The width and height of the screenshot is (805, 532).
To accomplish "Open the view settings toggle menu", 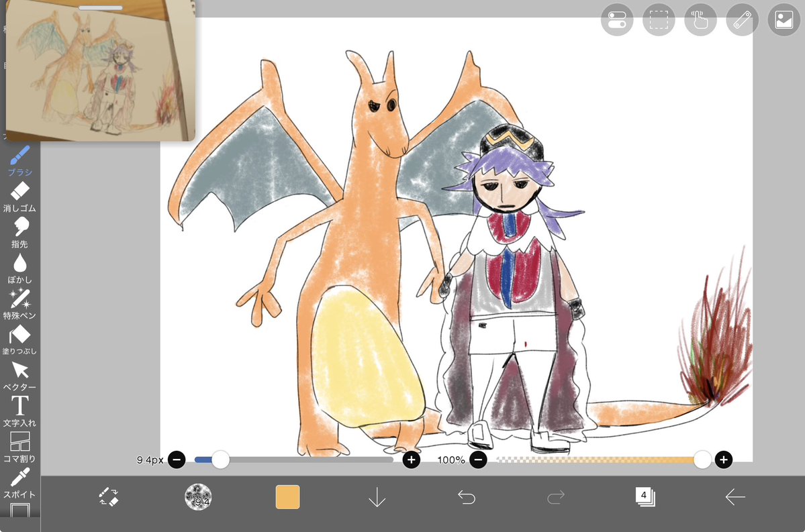I will click(616, 20).
